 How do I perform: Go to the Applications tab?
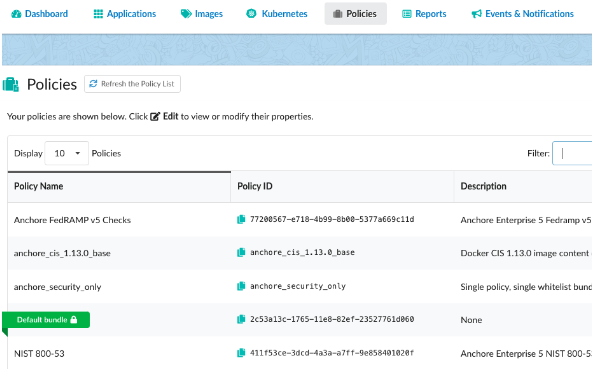(124, 14)
